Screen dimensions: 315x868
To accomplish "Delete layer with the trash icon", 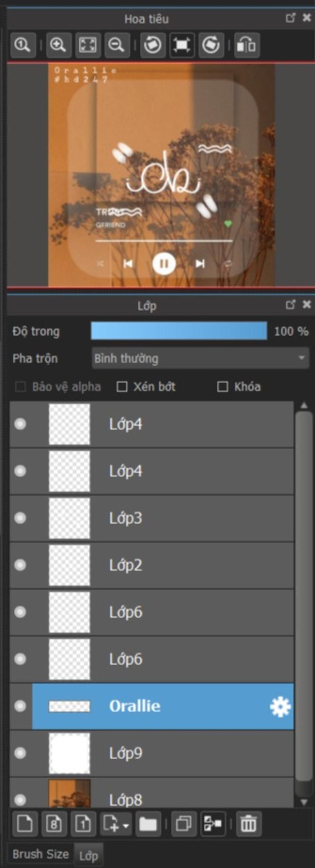I will [x=249, y=824].
